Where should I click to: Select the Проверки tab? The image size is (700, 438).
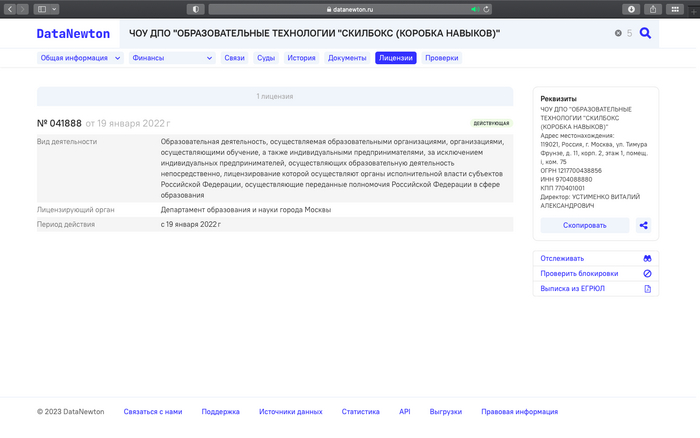tap(441, 58)
